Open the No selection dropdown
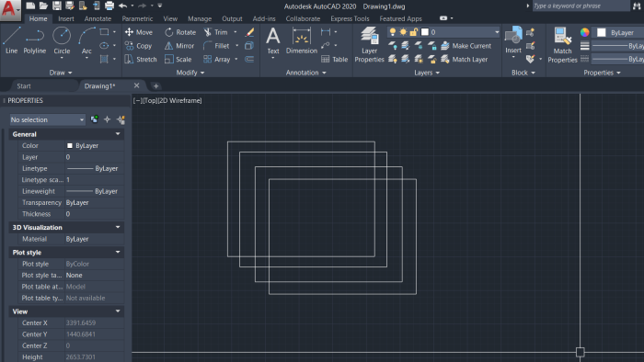The width and height of the screenshot is (644, 362). click(x=47, y=119)
